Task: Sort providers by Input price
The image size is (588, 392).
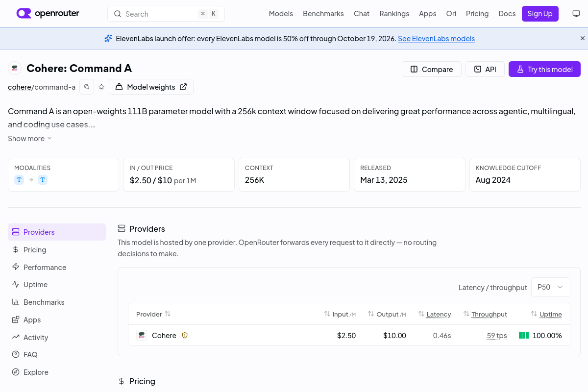Action: click(340, 314)
